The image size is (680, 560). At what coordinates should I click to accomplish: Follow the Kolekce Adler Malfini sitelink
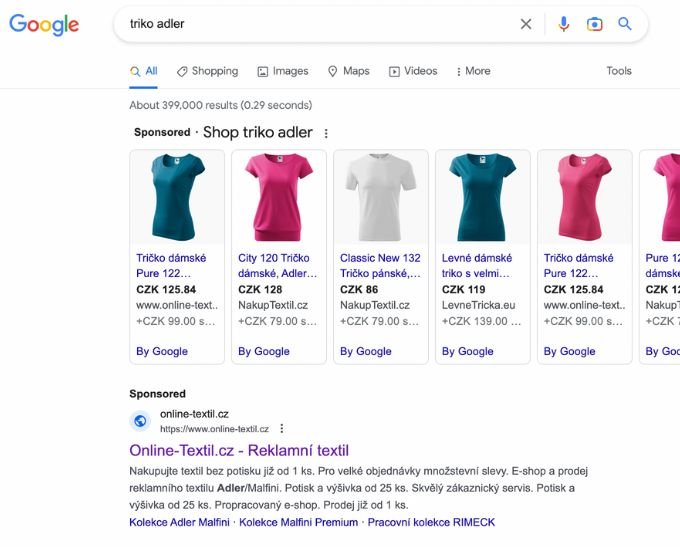(x=179, y=522)
